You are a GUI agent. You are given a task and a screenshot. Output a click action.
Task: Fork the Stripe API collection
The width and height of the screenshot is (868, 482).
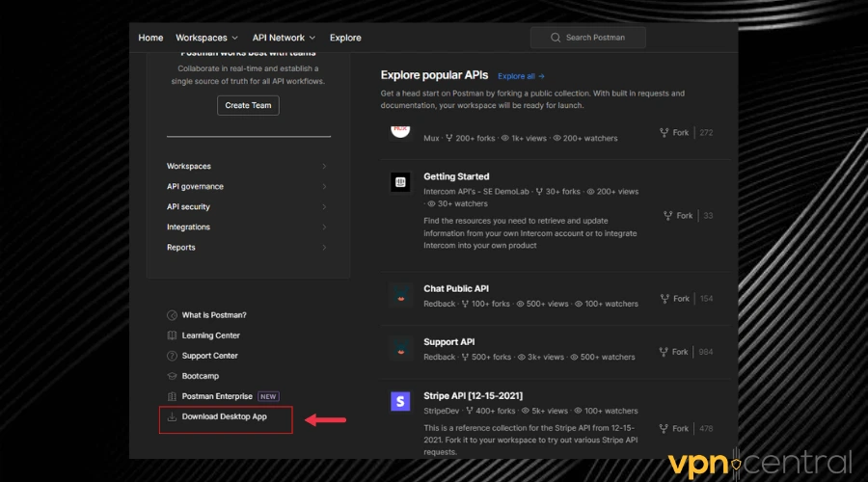(x=674, y=429)
